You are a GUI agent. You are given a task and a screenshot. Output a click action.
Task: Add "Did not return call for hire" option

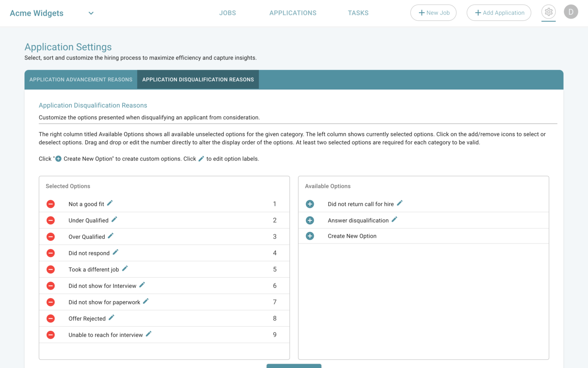(310, 204)
